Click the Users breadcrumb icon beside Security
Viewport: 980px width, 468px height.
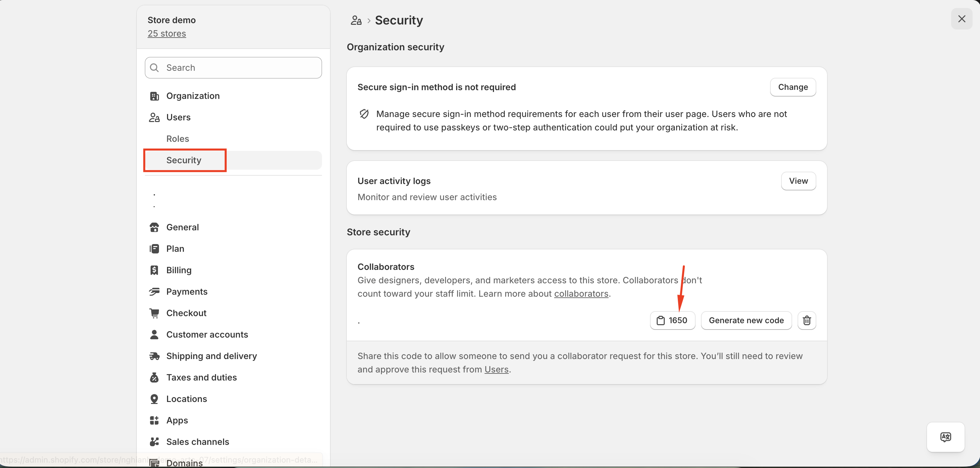[356, 20]
